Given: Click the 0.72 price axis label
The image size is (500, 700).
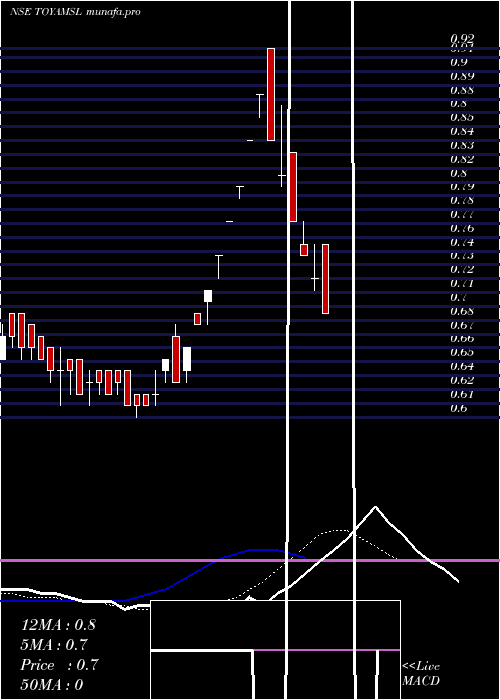Looking at the screenshot, I should pos(462,270).
